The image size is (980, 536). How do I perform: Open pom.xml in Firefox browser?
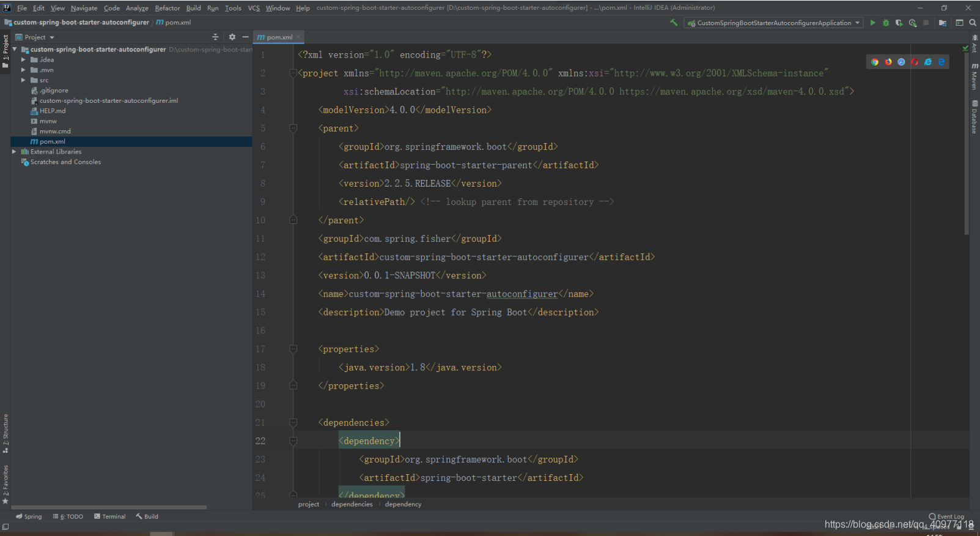[888, 62]
